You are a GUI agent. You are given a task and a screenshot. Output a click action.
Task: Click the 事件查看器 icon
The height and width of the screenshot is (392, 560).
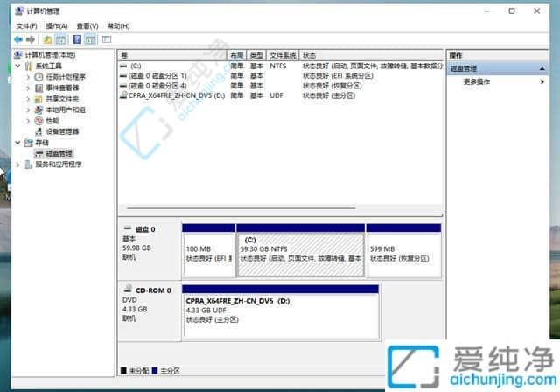pyautogui.click(x=38, y=87)
